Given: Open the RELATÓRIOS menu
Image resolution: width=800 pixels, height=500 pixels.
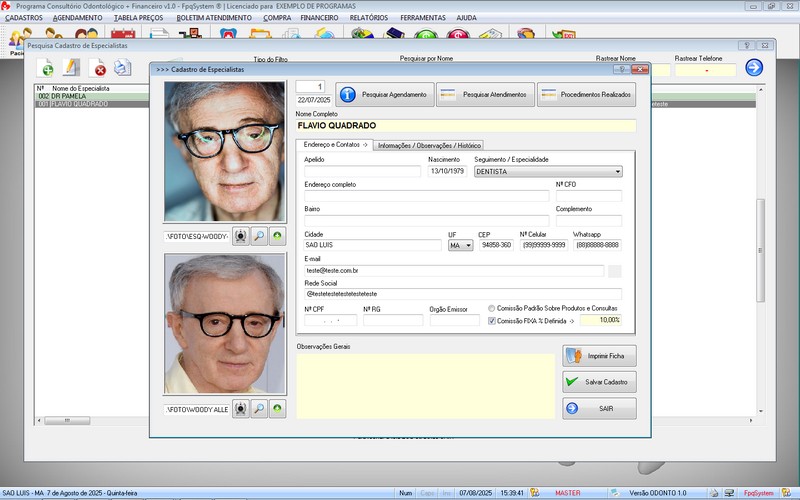Looking at the screenshot, I should tap(368, 18).
